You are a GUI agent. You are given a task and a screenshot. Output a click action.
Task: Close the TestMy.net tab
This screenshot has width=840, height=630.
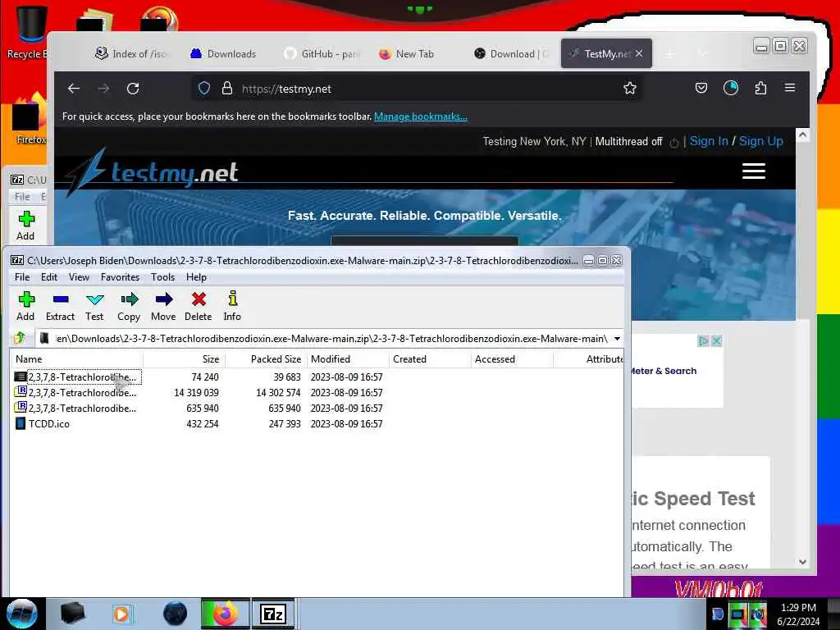[x=639, y=53]
